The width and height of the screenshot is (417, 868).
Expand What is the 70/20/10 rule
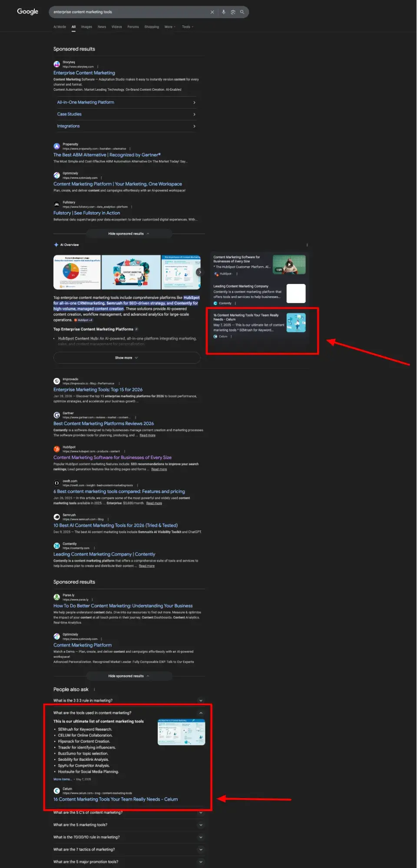(x=129, y=837)
